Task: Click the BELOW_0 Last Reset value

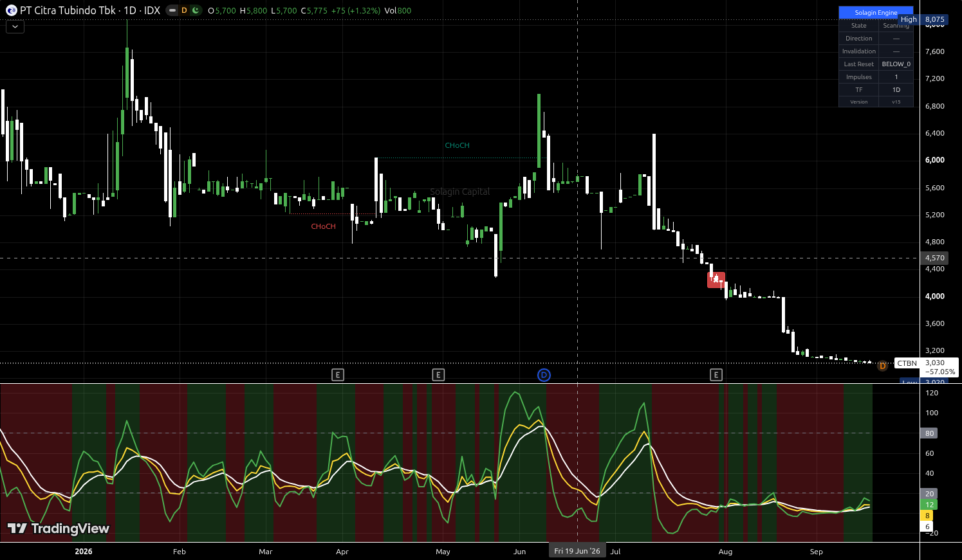Action: click(896, 64)
